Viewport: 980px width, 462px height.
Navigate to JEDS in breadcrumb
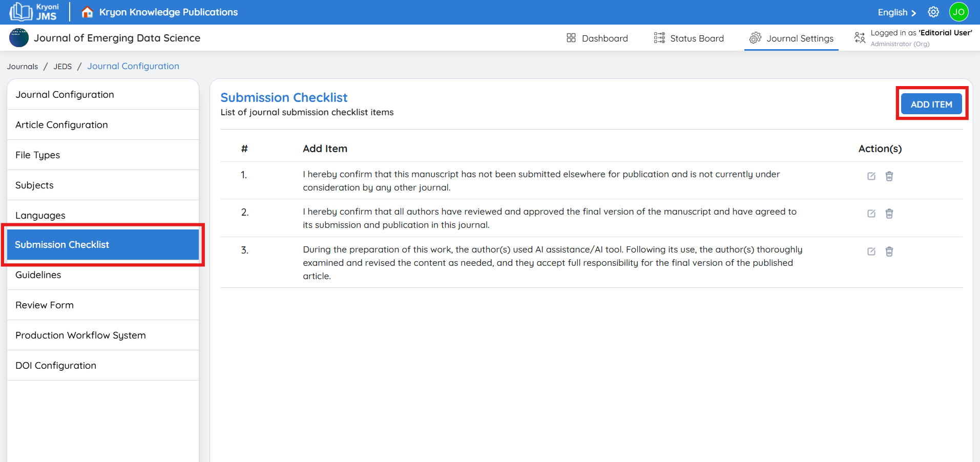[x=62, y=67]
